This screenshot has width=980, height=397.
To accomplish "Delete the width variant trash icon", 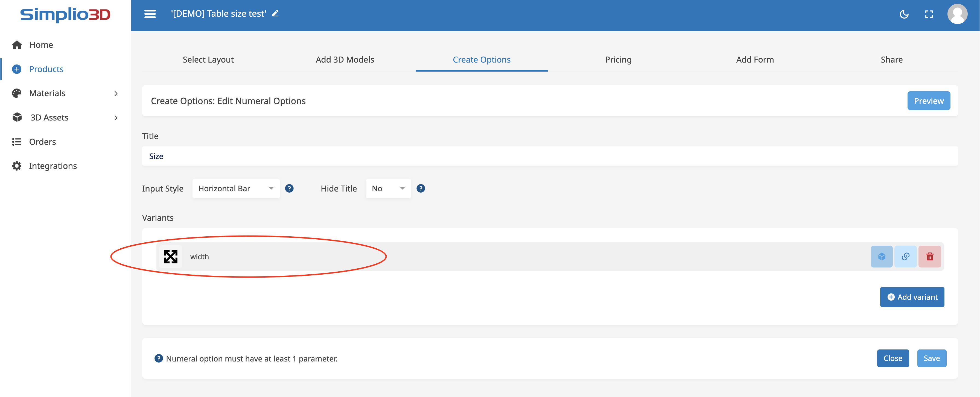I will click(x=929, y=257).
